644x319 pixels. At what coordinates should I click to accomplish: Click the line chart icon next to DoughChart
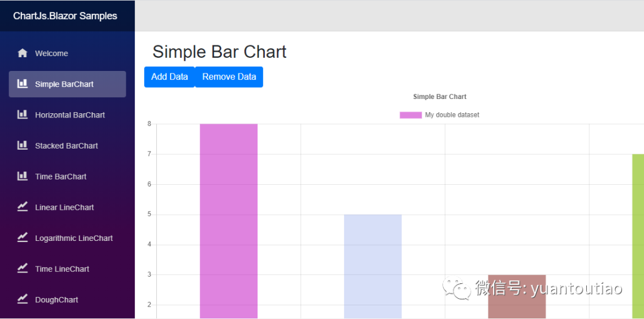(x=22, y=299)
